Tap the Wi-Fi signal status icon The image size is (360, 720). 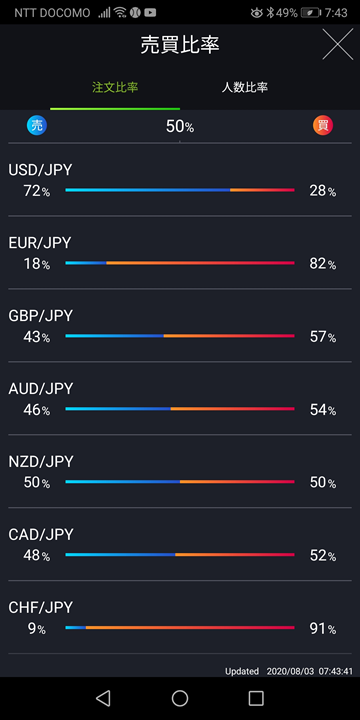coord(121,12)
